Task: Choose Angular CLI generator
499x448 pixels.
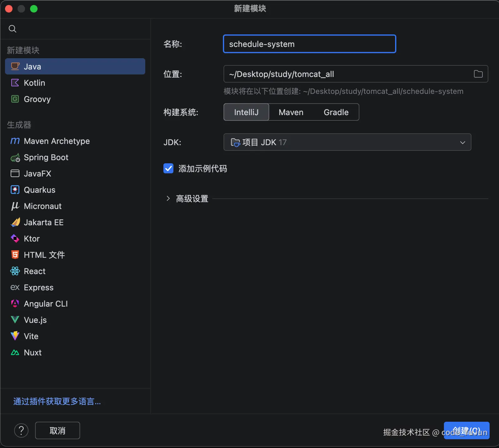Action: [x=75, y=303]
